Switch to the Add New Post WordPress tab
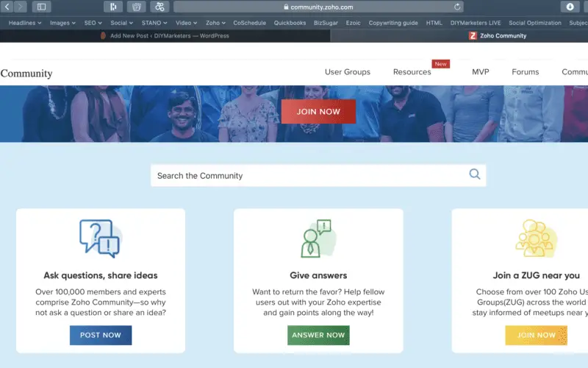The width and height of the screenshot is (588, 368). click(165, 35)
